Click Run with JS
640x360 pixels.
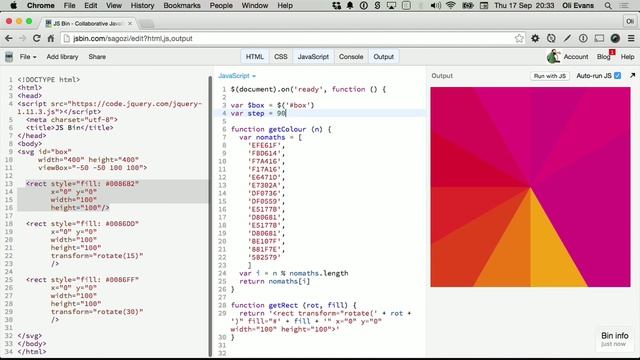pyautogui.click(x=550, y=76)
